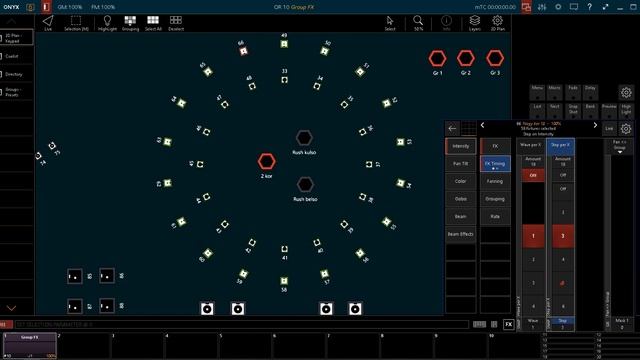Click the Select All grid icon
Viewport: 640px width, 360px height.
pyautogui.click(x=153, y=23)
